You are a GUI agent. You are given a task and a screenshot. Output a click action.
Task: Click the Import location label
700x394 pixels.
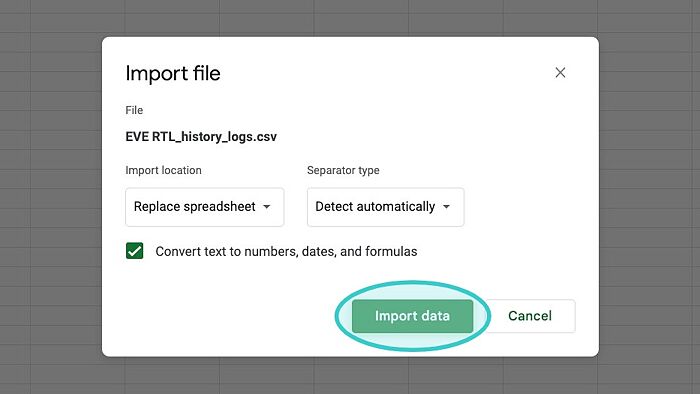163,170
